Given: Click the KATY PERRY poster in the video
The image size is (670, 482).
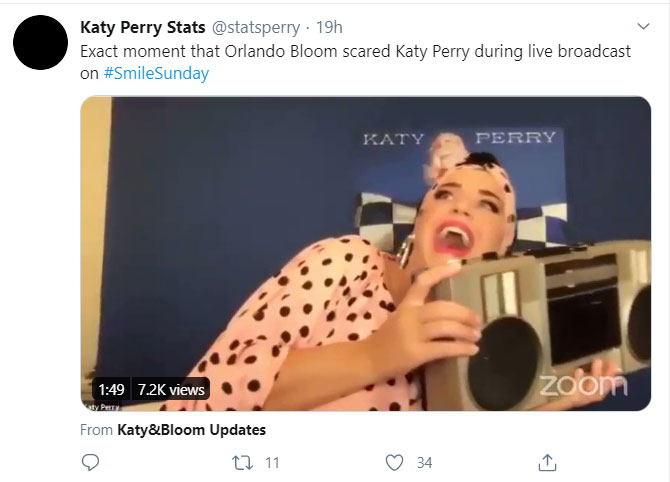Looking at the screenshot, I should point(459,138).
